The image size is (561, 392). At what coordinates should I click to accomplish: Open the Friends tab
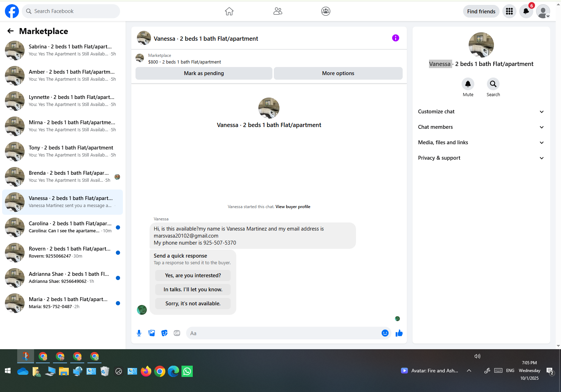[x=278, y=11]
